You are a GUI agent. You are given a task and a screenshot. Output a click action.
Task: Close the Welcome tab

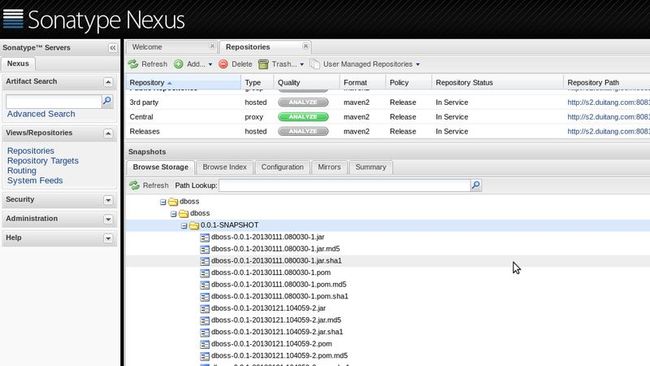[x=212, y=46]
